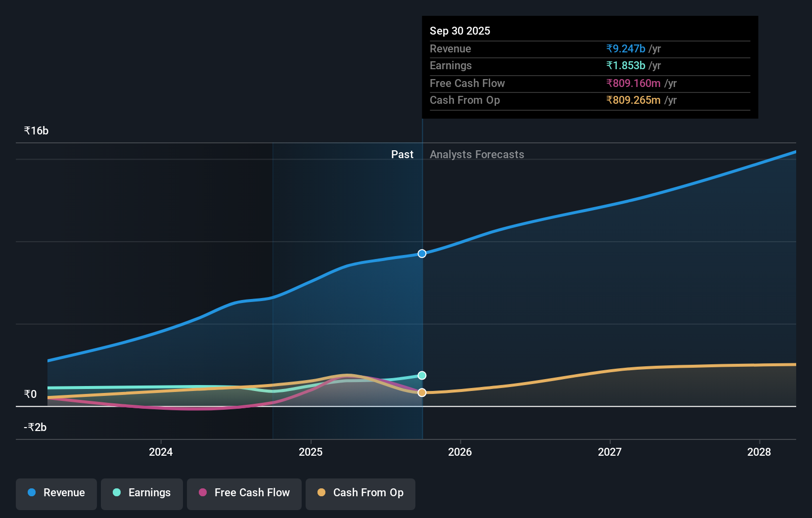
Task: Click the blue Revenue legend dot
Action: pyautogui.click(x=32, y=492)
